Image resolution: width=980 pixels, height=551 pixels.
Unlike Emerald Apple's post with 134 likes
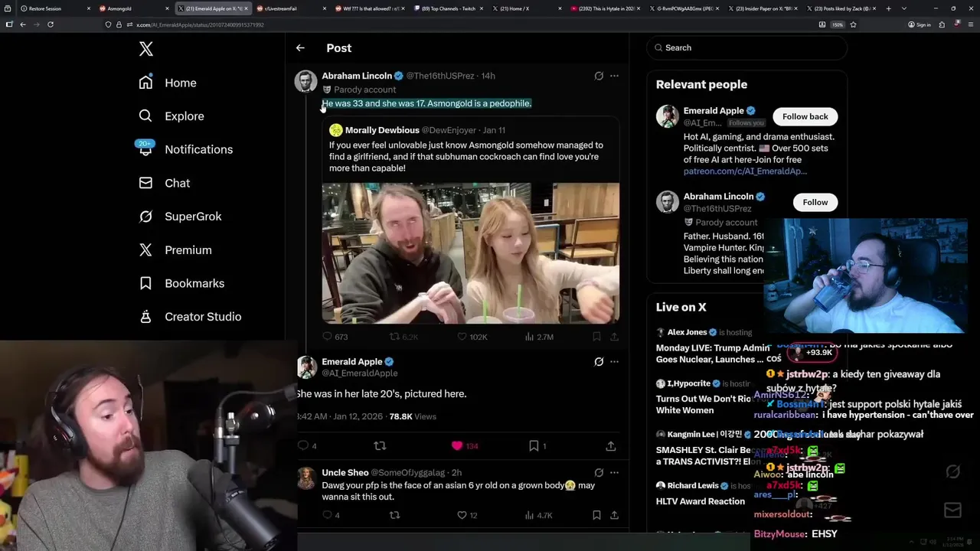[465, 445]
